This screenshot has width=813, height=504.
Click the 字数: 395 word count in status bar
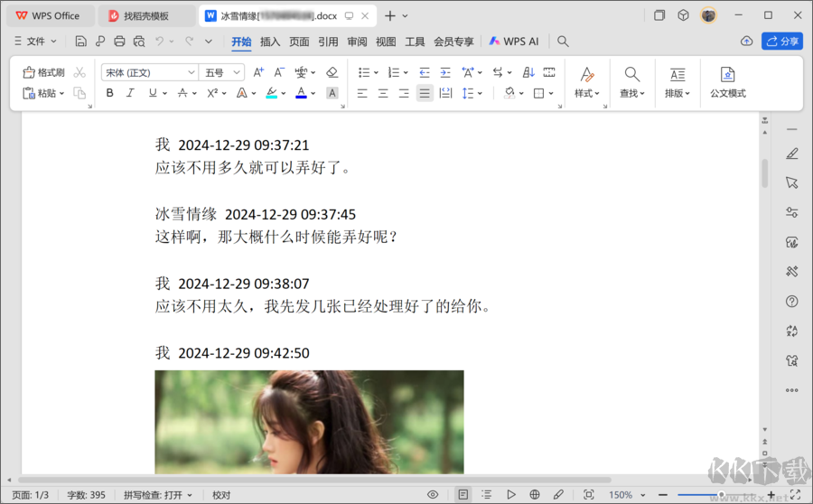pyautogui.click(x=86, y=495)
